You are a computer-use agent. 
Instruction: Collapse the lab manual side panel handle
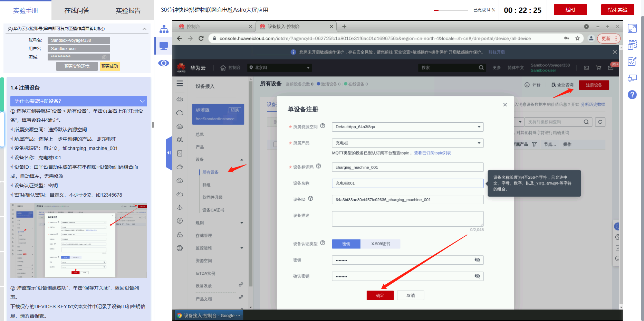pyautogui.click(x=169, y=153)
